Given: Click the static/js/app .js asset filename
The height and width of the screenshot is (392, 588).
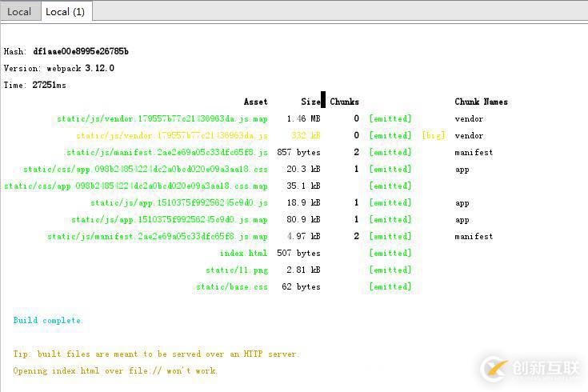Looking at the screenshot, I should pyautogui.click(x=179, y=203).
